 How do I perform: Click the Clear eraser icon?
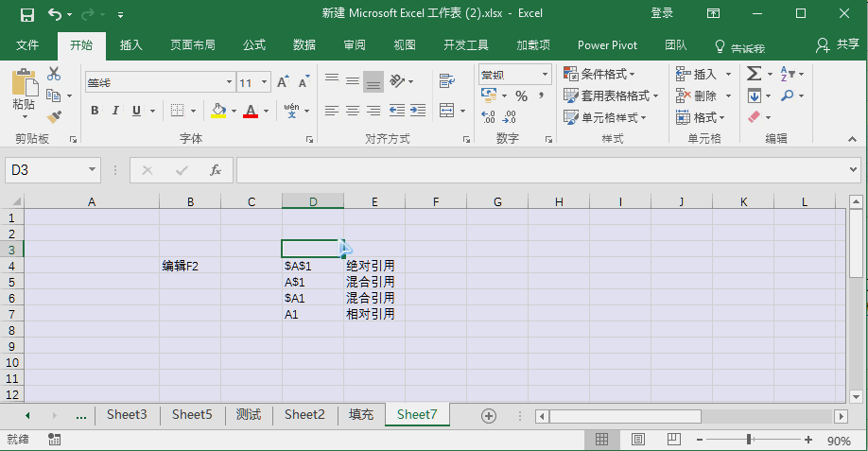754,116
